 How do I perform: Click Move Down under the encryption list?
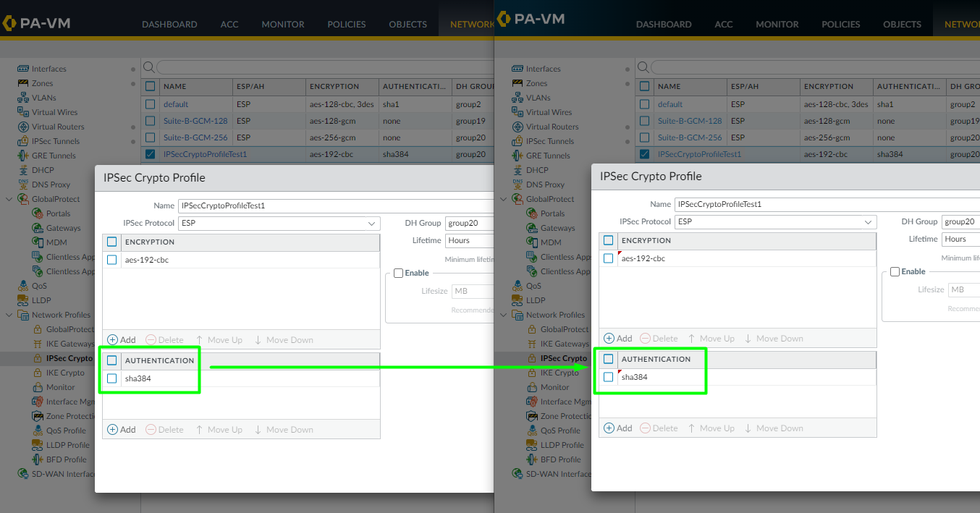pos(284,339)
